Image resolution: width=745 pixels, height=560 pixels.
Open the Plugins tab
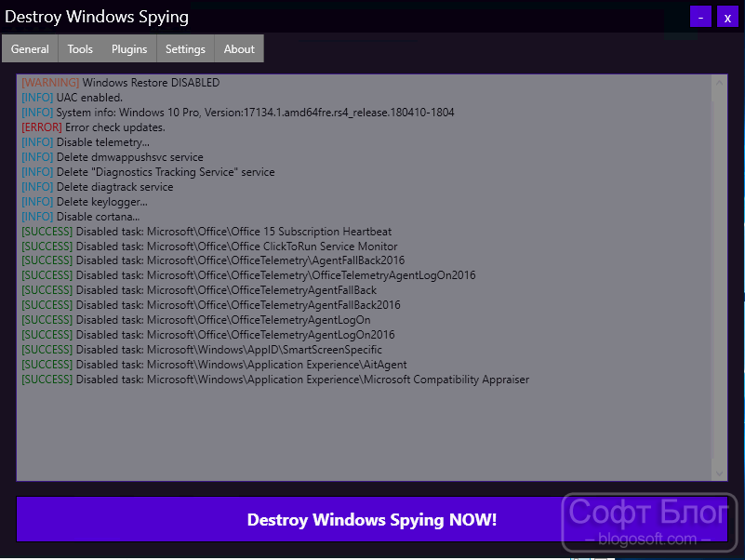coord(129,48)
